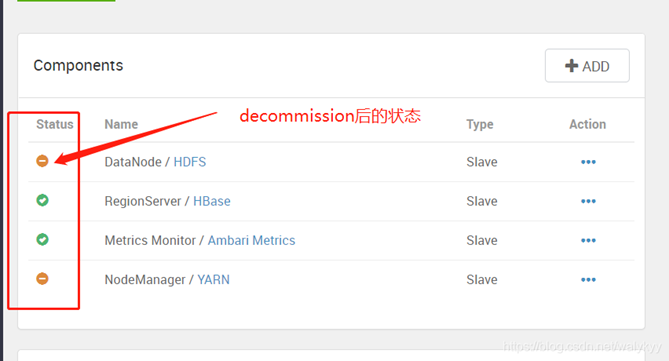Select the NodeManager component name text
The width and height of the screenshot is (669, 361).
click(x=145, y=279)
